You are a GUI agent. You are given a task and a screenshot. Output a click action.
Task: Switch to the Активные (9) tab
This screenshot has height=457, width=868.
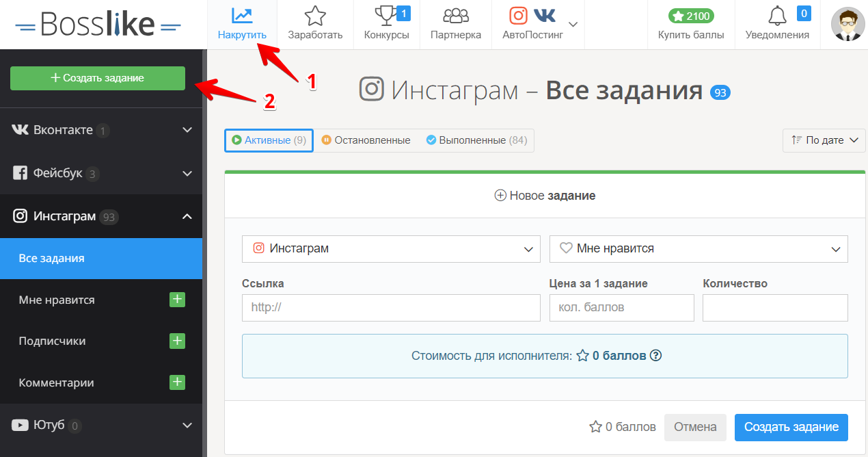pos(269,140)
